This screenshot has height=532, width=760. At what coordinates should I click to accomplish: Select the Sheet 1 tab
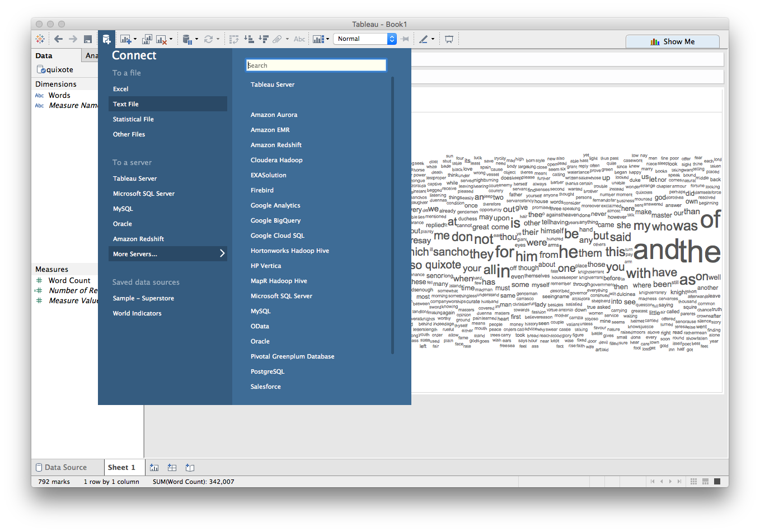coord(124,467)
